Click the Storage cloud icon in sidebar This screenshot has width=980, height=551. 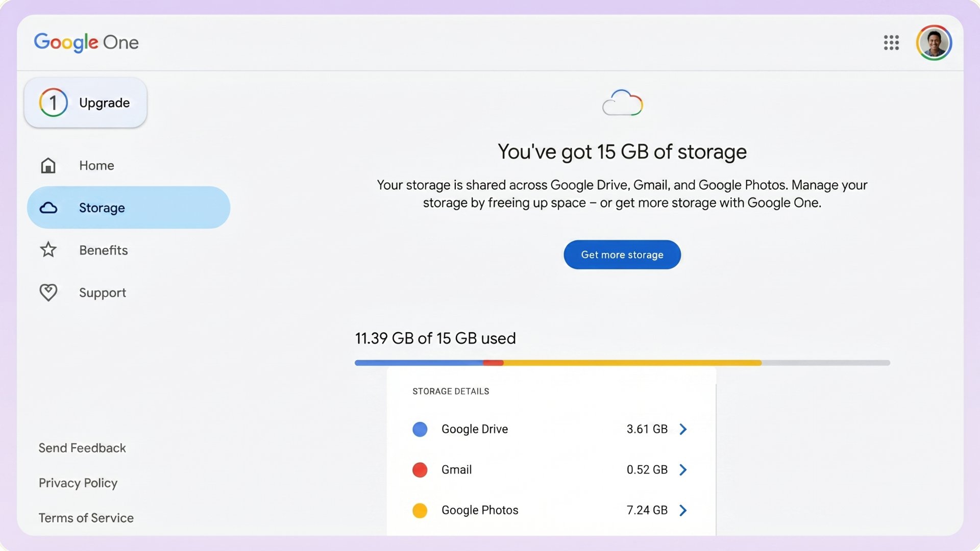tap(48, 208)
